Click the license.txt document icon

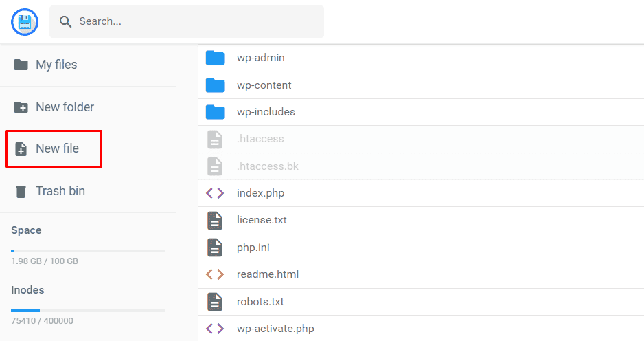coord(215,220)
